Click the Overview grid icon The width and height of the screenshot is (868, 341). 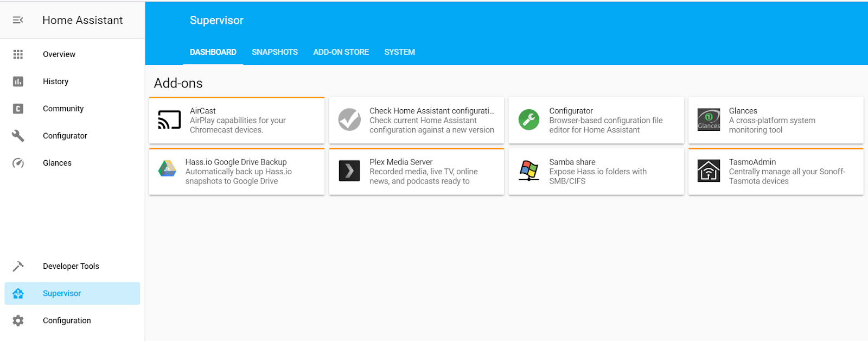(x=18, y=54)
